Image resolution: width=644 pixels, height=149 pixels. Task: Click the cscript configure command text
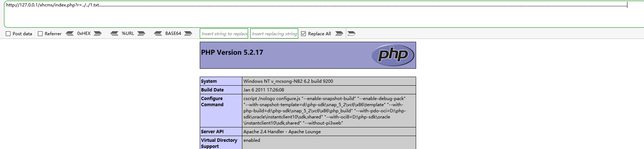[325, 110]
